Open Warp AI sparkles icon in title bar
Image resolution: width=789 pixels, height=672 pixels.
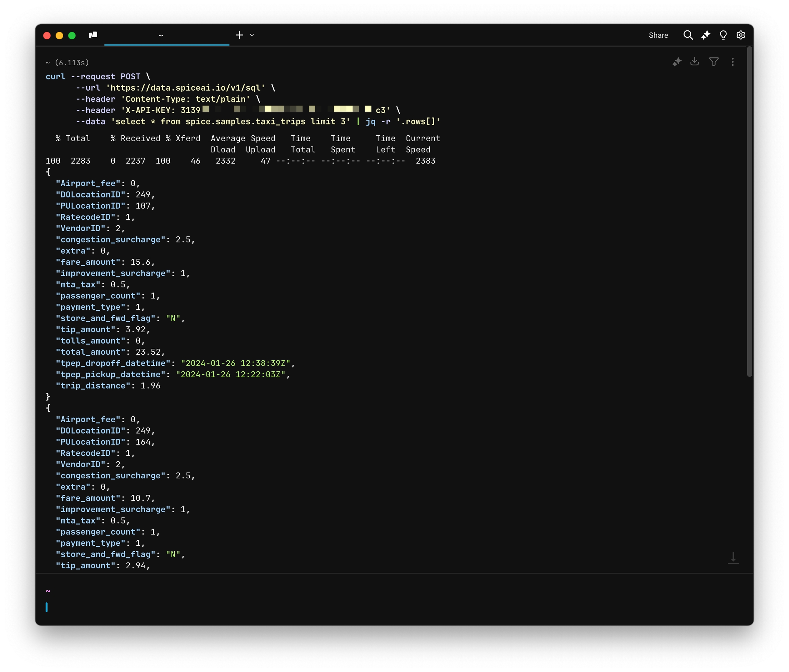(705, 35)
